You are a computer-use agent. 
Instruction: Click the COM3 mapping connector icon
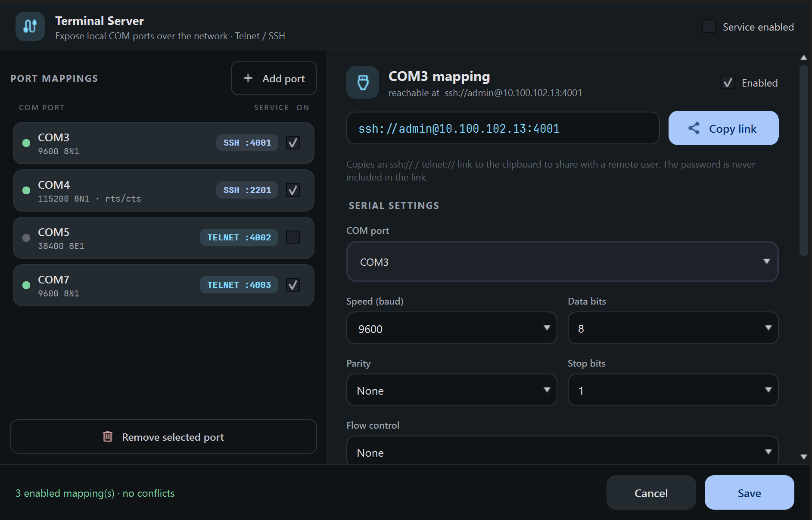pyautogui.click(x=363, y=82)
